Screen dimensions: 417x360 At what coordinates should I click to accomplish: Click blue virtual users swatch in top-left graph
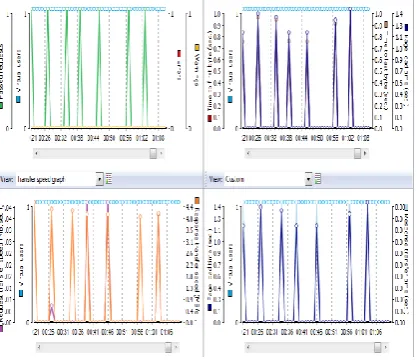(x=19, y=99)
